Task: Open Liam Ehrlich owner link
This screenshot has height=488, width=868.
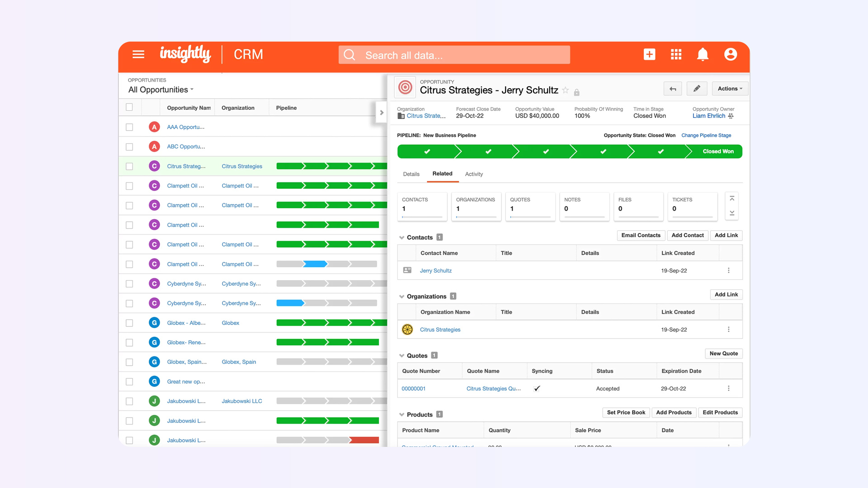Action: (708, 116)
